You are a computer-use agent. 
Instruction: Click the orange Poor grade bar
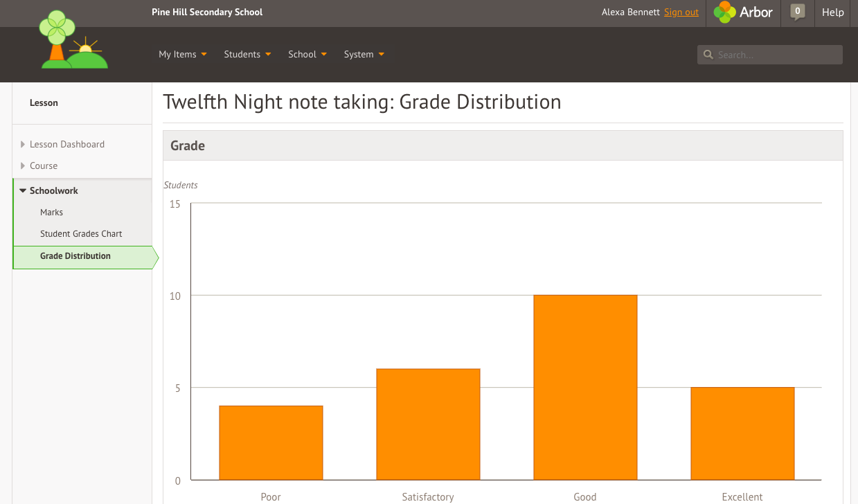click(x=271, y=443)
